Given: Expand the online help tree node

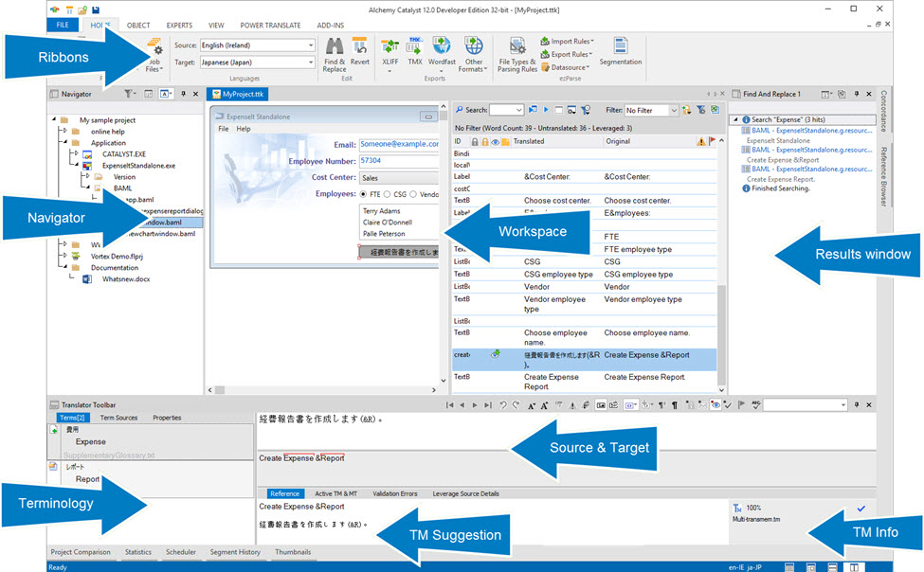Looking at the screenshot, I should pyautogui.click(x=64, y=132).
